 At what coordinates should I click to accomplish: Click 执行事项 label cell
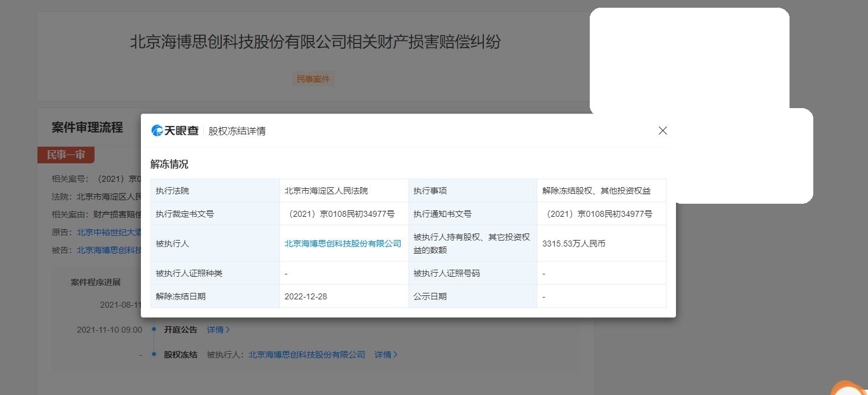(x=473, y=191)
